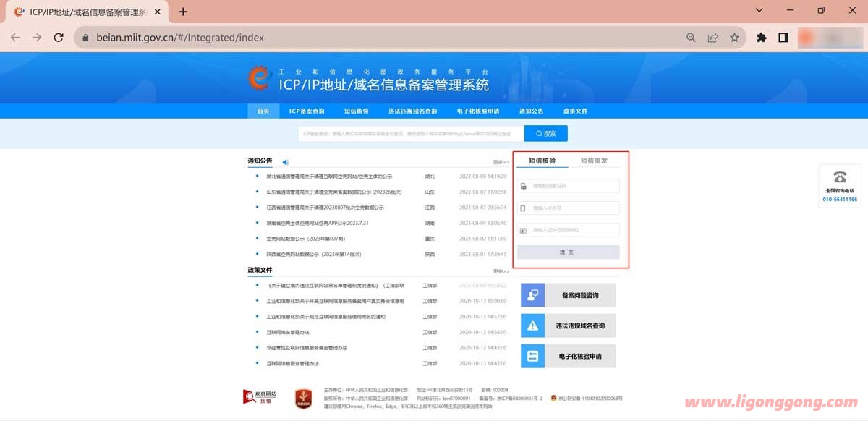Click the 提交 submit button
Viewport: 868px width, 421px height.
pyautogui.click(x=569, y=252)
